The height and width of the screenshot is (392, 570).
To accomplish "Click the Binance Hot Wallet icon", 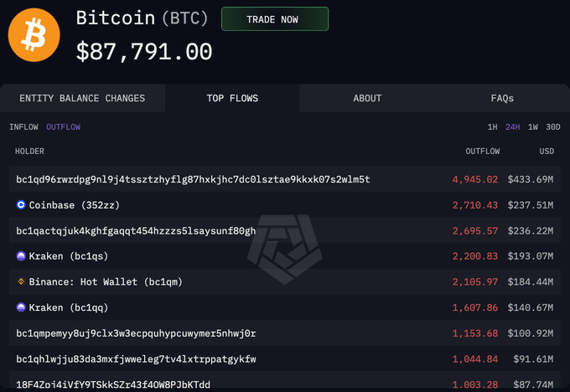I will [22, 282].
